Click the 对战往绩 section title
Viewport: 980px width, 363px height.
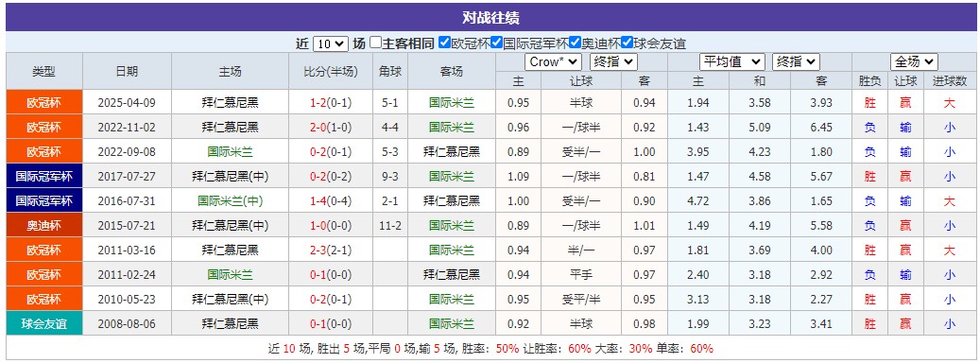tap(490, 18)
